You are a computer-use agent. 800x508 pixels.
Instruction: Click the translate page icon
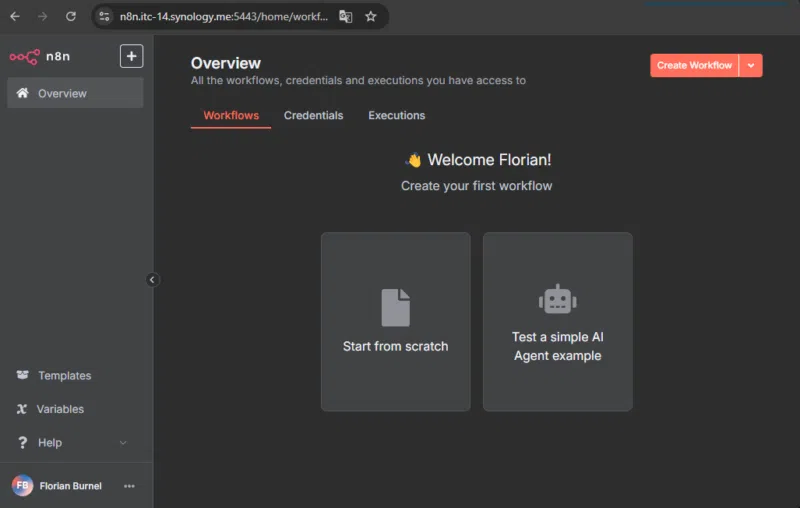click(x=345, y=17)
